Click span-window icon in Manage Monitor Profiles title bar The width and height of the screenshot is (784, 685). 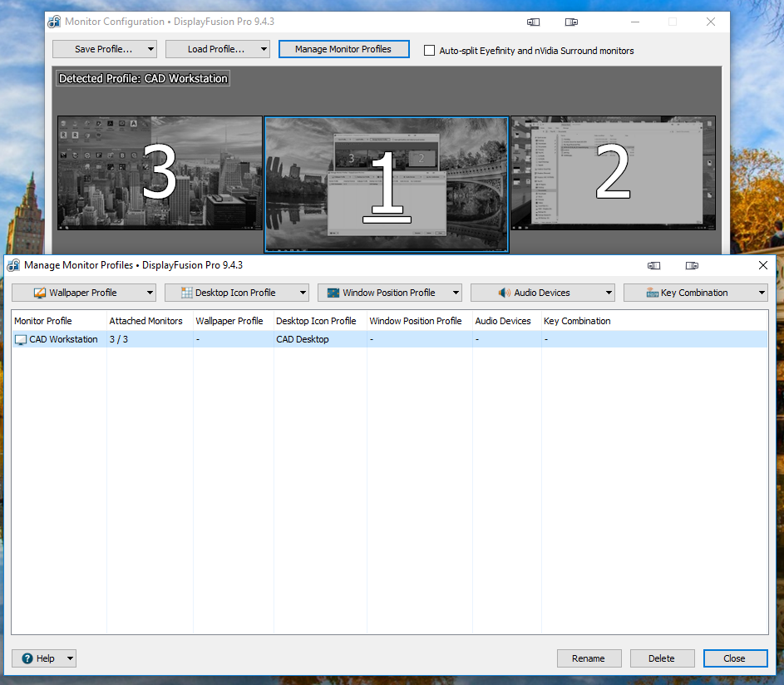692,265
